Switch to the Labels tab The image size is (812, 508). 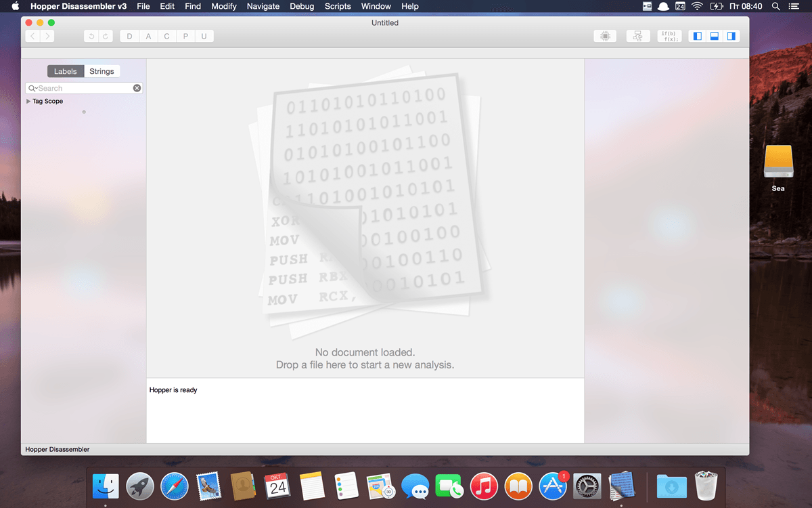[66, 71]
